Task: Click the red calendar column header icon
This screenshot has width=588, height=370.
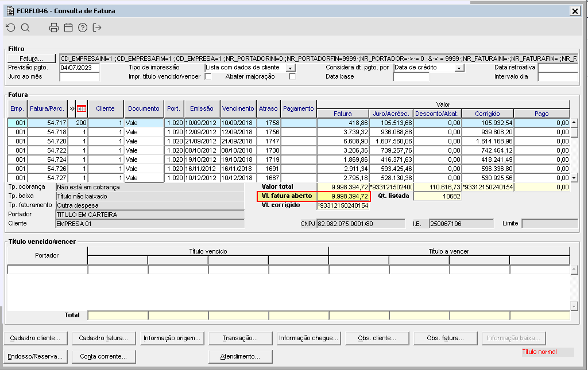Action: (x=82, y=108)
